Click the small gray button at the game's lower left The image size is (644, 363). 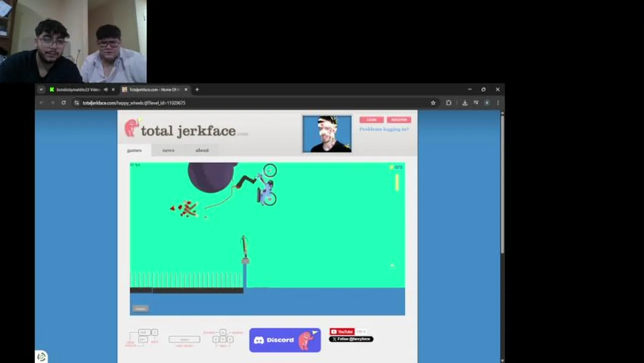(x=140, y=309)
